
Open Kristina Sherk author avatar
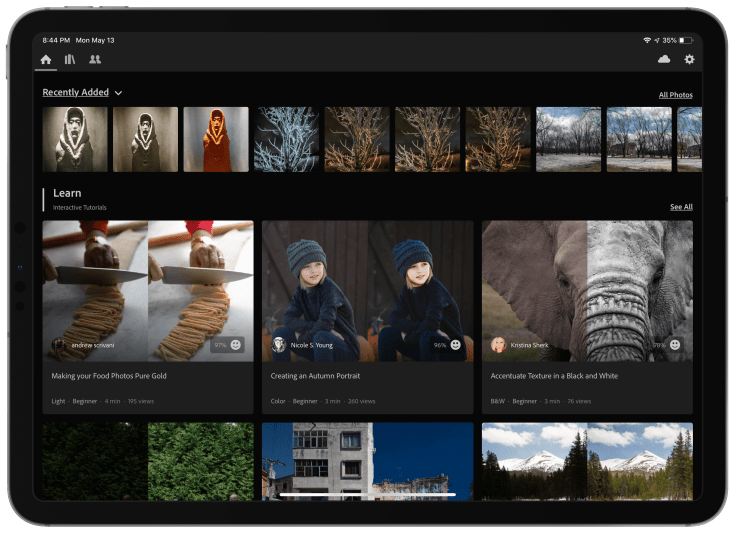498,345
